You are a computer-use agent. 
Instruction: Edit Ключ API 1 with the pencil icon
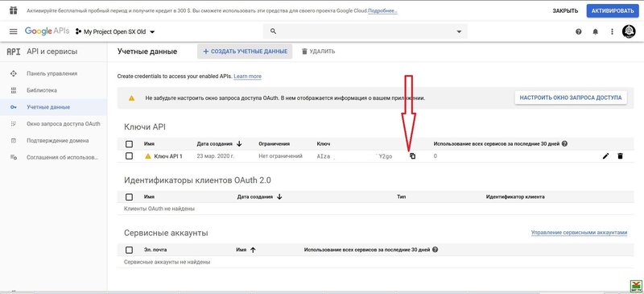[x=605, y=155]
